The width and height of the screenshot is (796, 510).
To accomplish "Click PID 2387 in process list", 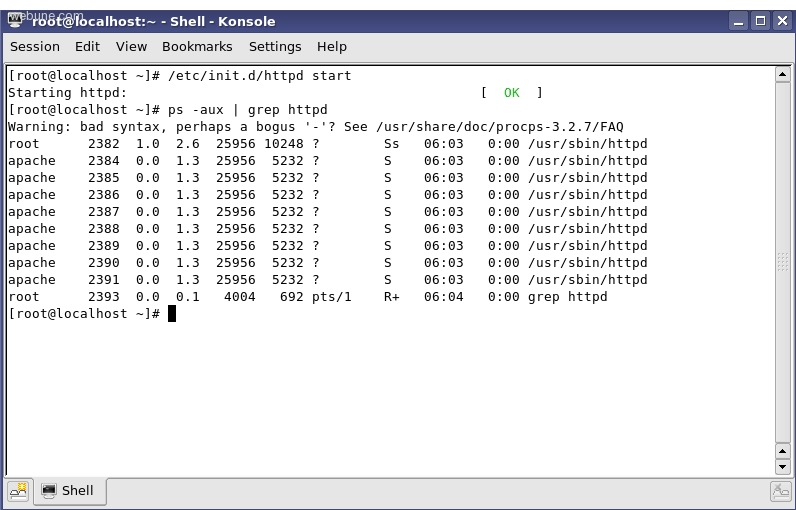I will click(104, 212).
